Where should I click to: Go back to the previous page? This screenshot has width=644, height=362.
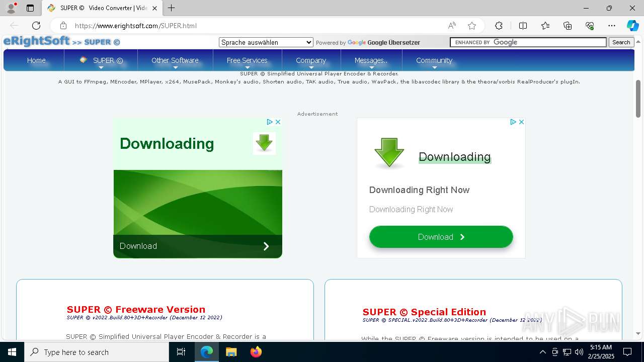(14, 26)
